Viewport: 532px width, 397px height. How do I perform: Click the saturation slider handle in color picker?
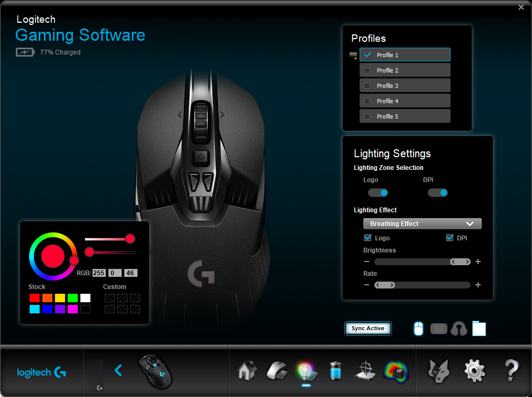click(130, 239)
